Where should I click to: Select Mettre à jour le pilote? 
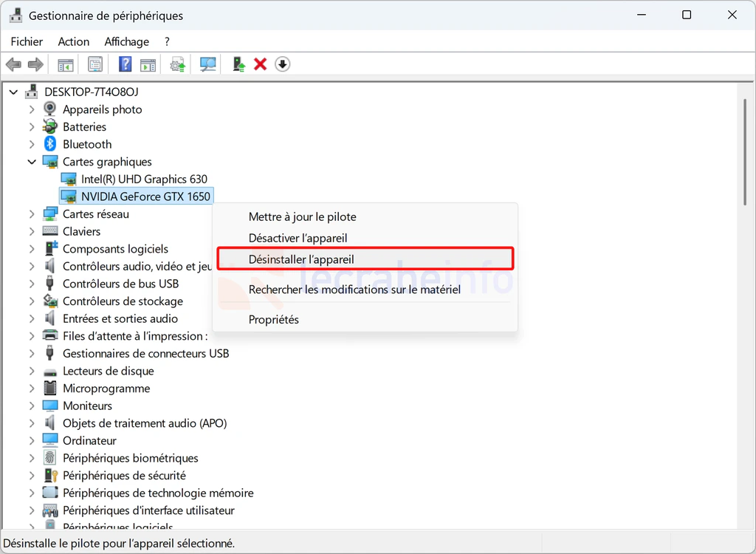click(302, 216)
